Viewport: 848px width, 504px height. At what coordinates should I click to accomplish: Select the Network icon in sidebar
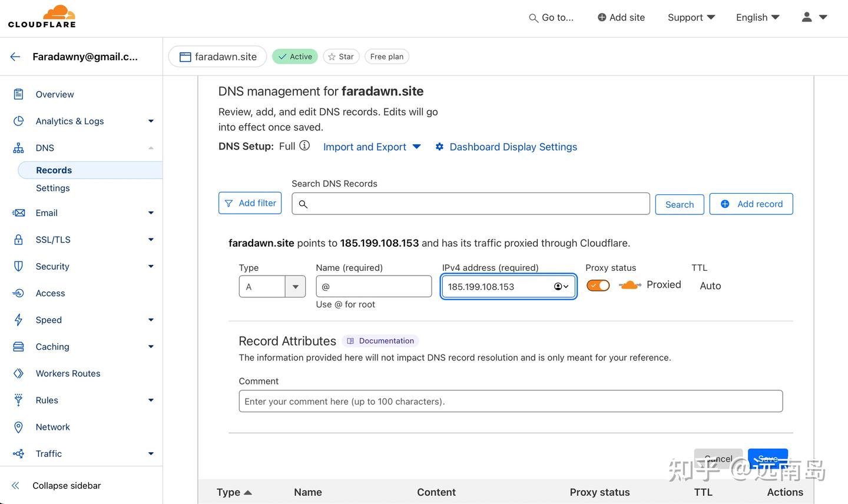[x=18, y=427]
